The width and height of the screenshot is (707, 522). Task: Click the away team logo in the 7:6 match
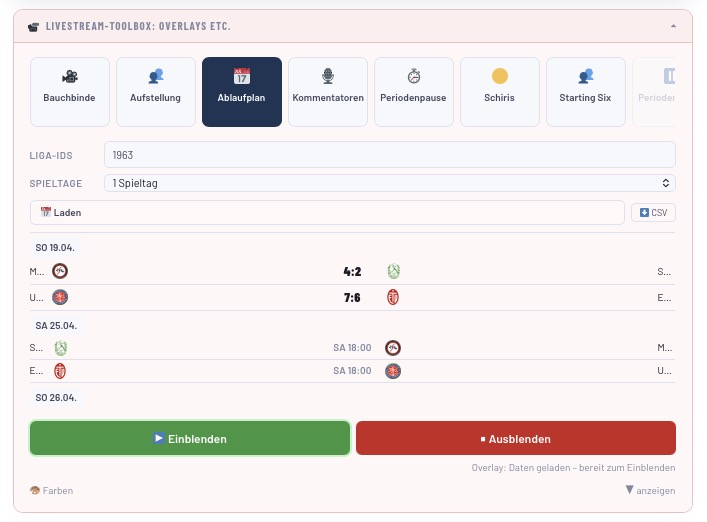coord(393,297)
